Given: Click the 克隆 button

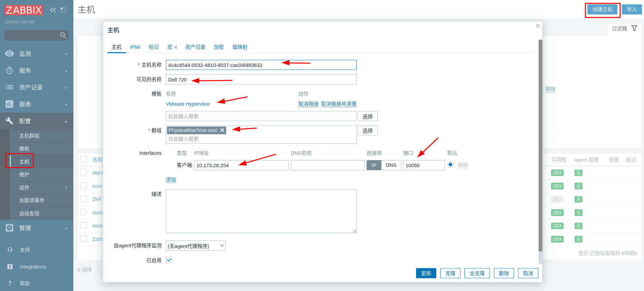Looking at the screenshot, I should pyautogui.click(x=450, y=273).
